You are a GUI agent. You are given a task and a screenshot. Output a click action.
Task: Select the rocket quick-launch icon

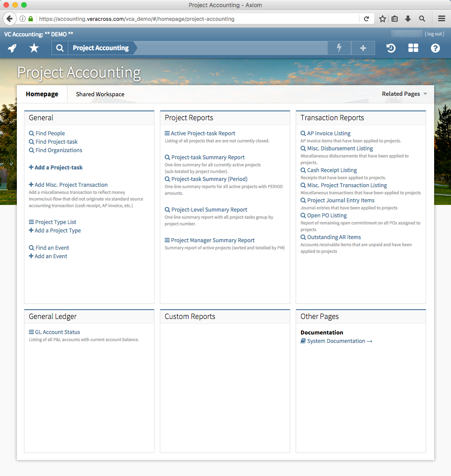(12, 48)
